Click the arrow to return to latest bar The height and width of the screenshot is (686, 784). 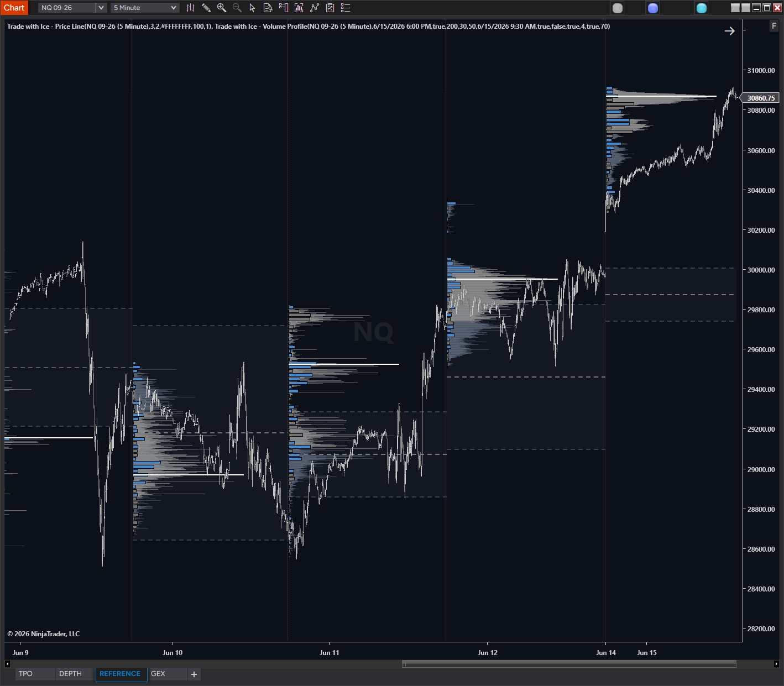(730, 31)
